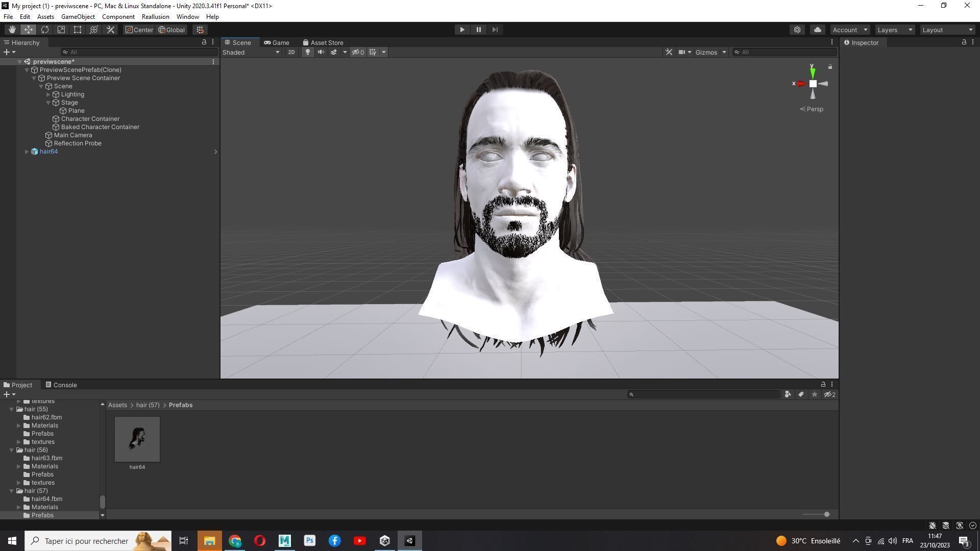The height and width of the screenshot is (551, 980).
Task: Toggle scene lighting bulb icon
Action: tap(307, 52)
